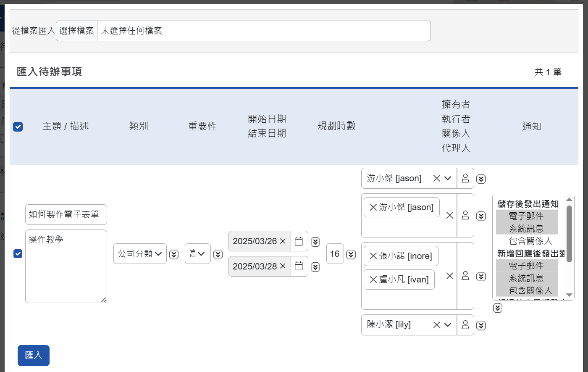Viewport: 588px width, 372px height.
Task: Apply end date down double-chevron icon
Action: (x=315, y=267)
